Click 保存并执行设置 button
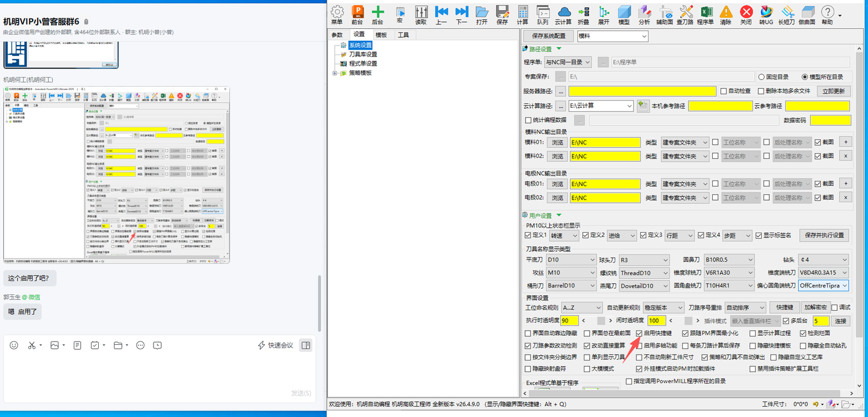 click(825, 235)
